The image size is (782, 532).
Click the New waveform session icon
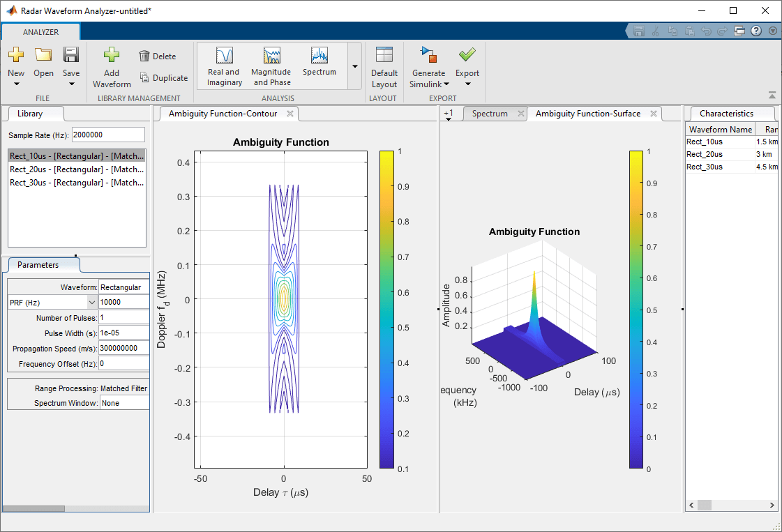[x=15, y=56]
